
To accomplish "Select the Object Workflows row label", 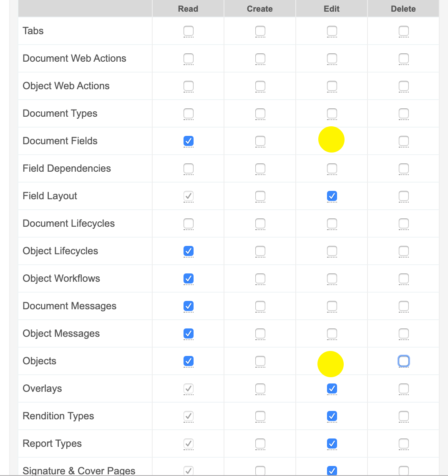I will tap(61, 278).
